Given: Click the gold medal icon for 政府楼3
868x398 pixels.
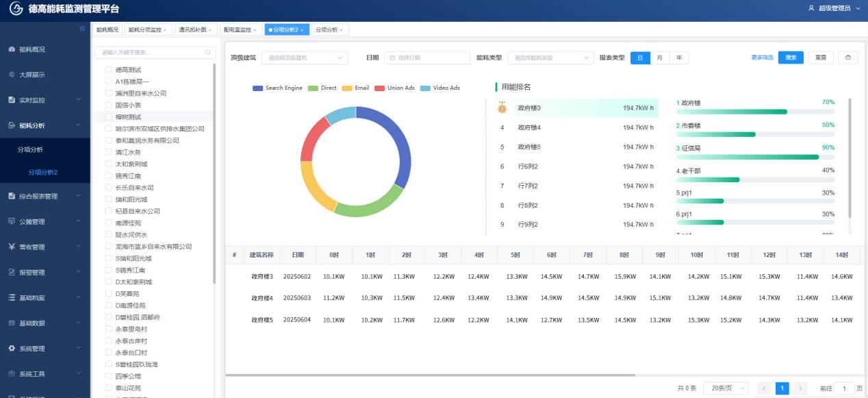Looking at the screenshot, I should coord(502,108).
